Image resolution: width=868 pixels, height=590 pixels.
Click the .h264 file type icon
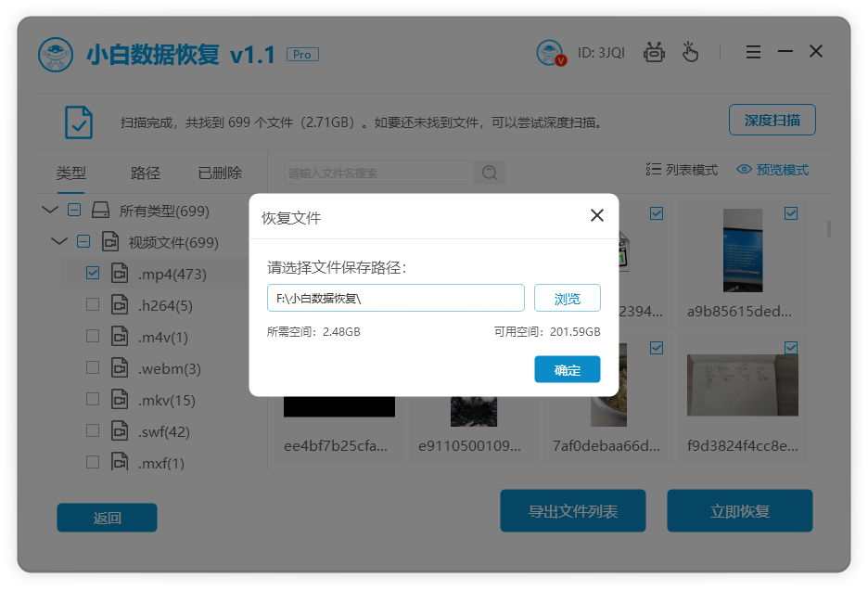tap(120, 305)
